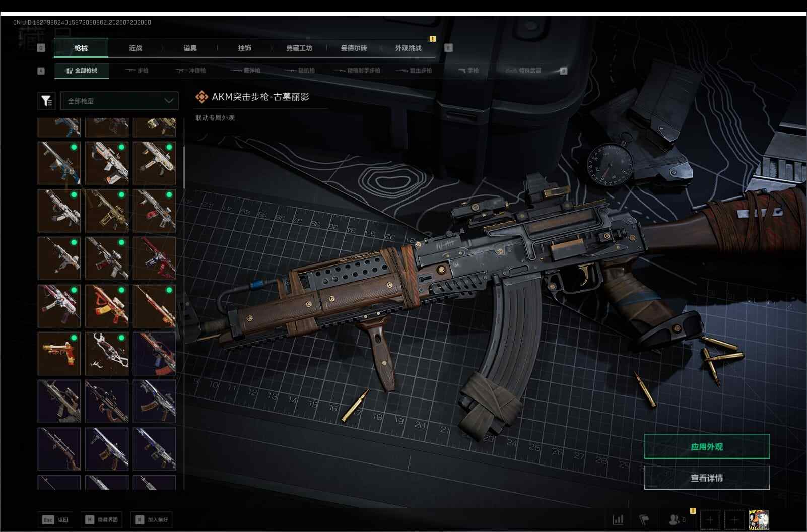Select the golden pistol skin thumbnail

(x=59, y=353)
